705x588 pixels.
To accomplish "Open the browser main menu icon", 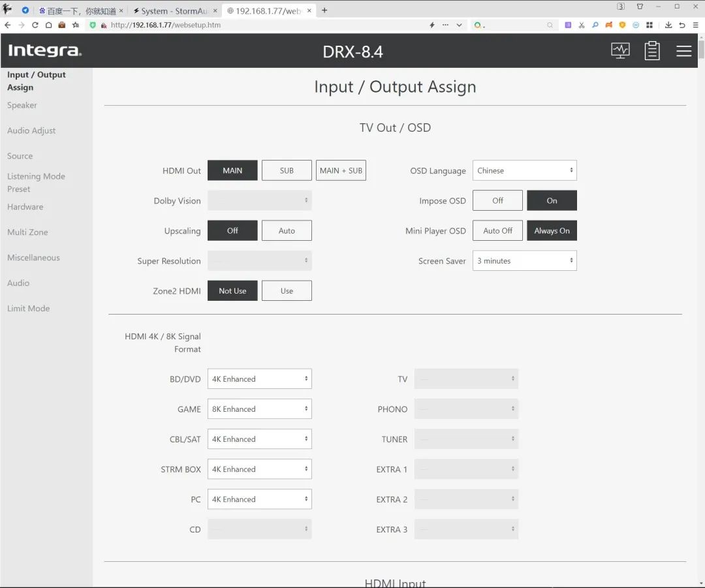I will click(696, 25).
